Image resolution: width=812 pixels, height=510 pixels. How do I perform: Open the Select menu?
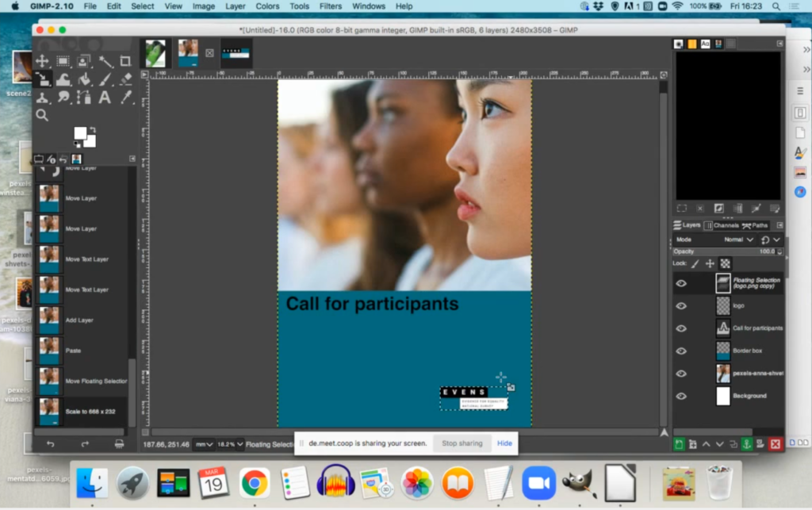(143, 6)
